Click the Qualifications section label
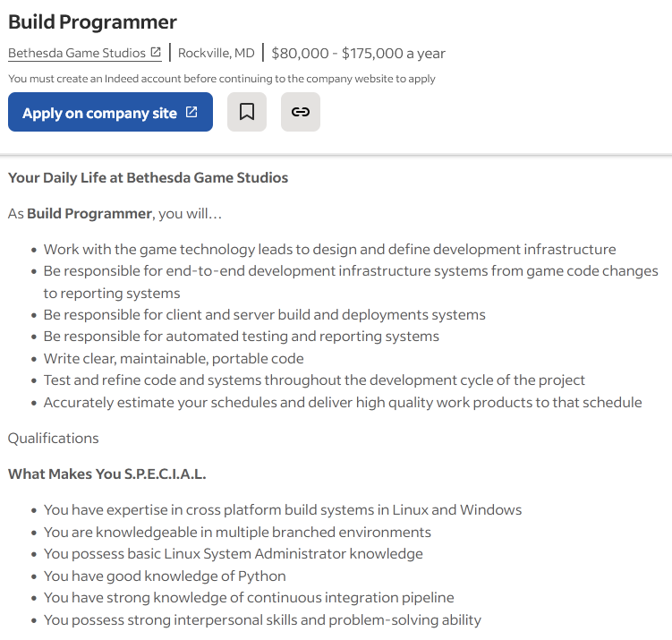Screen dimensions: 672x640 tap(54, 438)
